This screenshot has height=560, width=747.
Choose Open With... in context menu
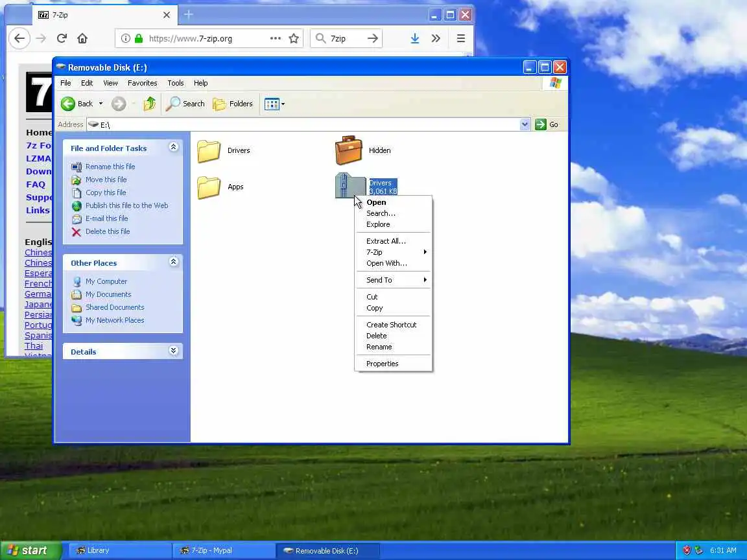(x=394, y=263)
